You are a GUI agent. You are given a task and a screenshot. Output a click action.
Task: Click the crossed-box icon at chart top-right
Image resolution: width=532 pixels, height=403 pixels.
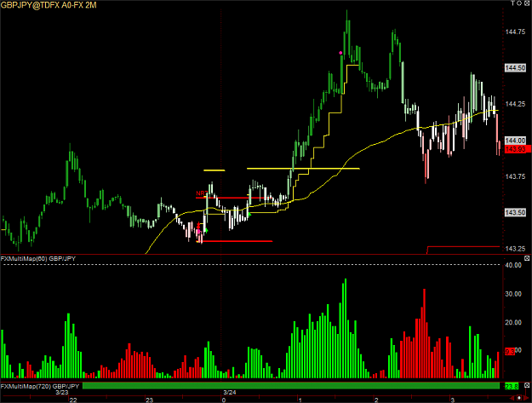point(527,3)
